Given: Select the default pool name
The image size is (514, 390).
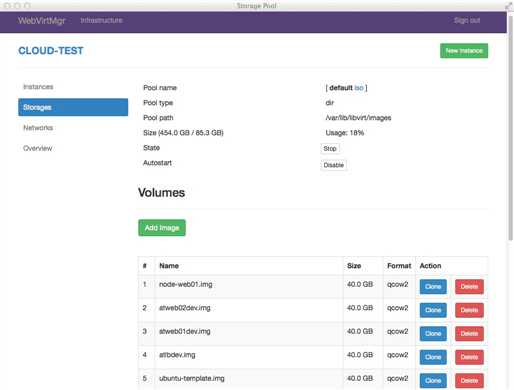Looking at the screenshot, I should pos(341,88).
